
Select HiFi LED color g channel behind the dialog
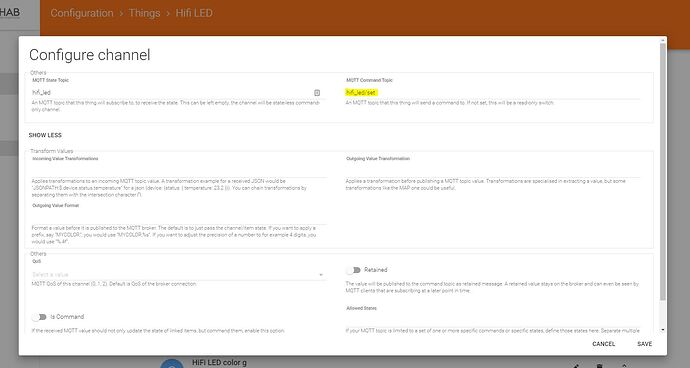[x=219, y=363]
